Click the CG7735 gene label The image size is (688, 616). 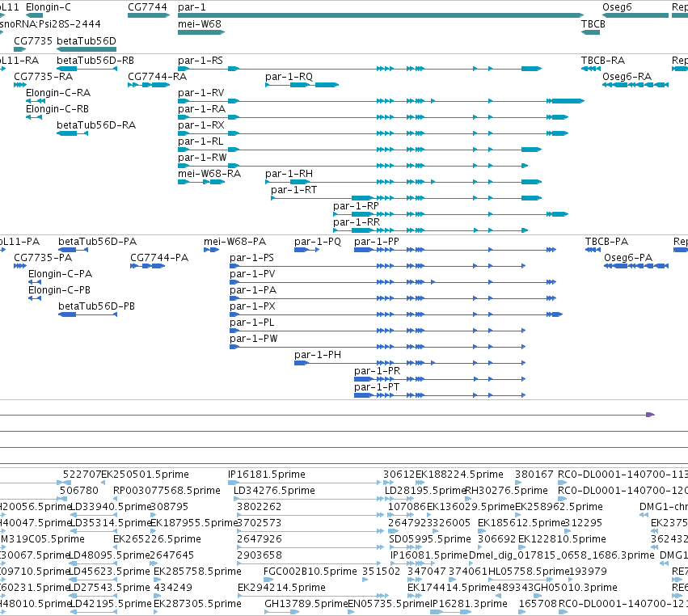[33, 40]
